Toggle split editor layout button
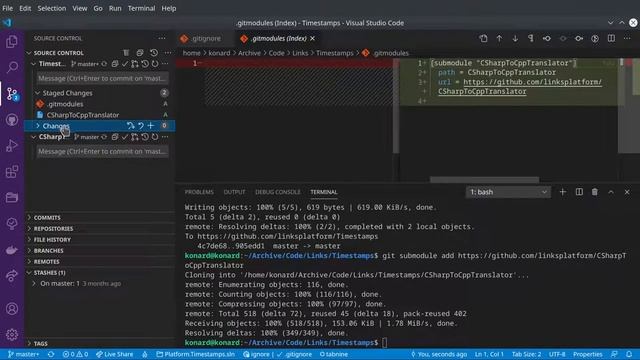Viewport: 640px width, 360px height. pyautogui.click(x=611, y=38)
